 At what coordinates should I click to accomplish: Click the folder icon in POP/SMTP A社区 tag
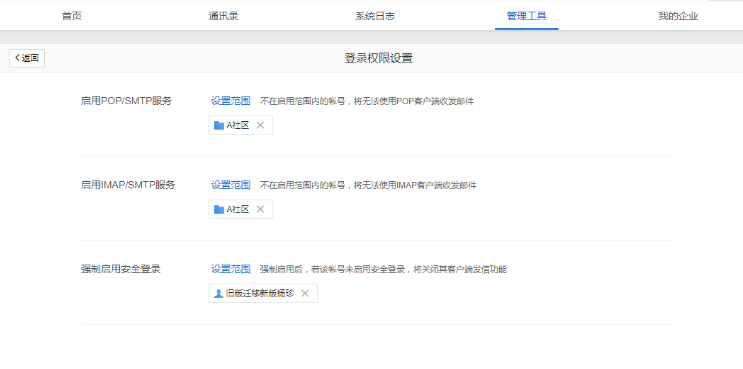tap(219, 126)
